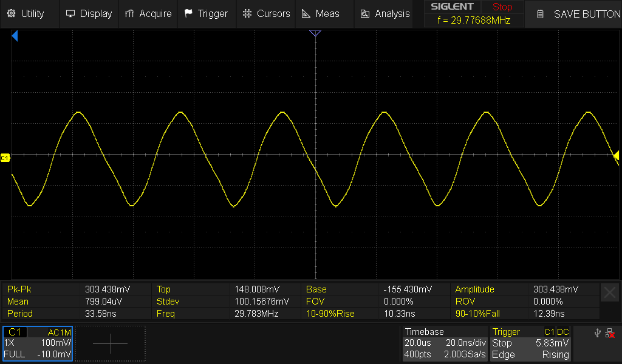Open the Trigger menu in top bar

coord(206,13)
